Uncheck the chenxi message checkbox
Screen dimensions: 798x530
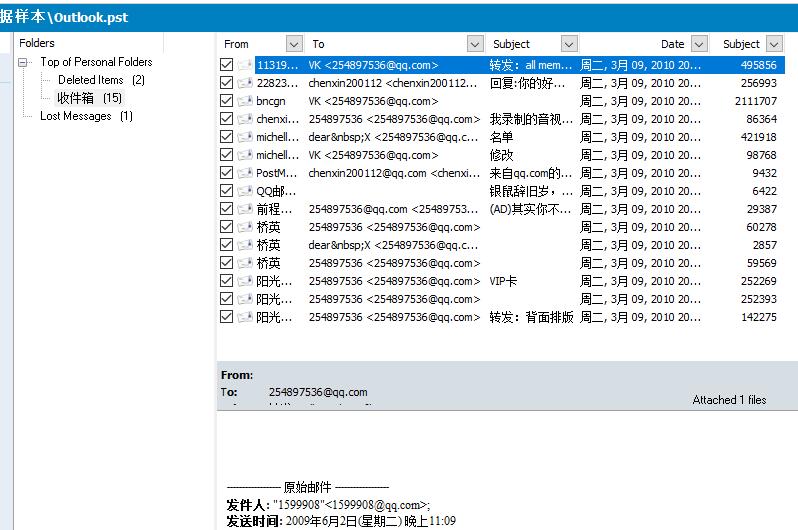pyautogui.click(x=226, y=119)
